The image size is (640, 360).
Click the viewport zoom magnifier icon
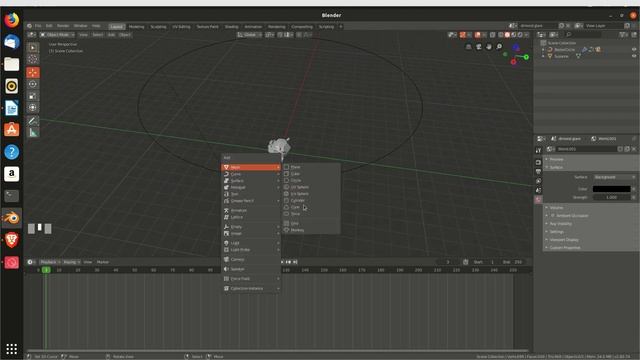point(499,47)
